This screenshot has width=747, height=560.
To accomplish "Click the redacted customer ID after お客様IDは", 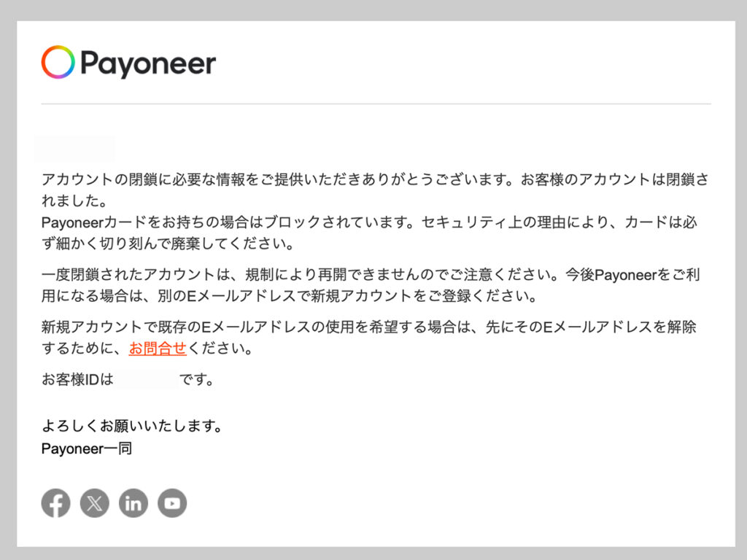I will 146,379.
